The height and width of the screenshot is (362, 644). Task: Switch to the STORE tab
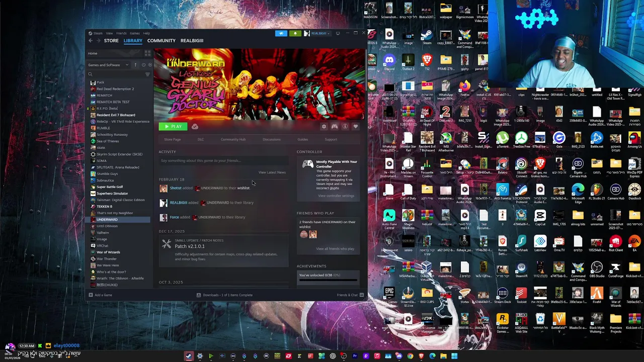click(x=111, y=41)
